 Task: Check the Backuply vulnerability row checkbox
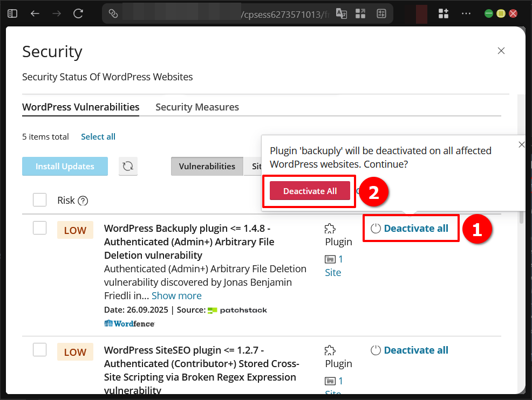tap(39, 227)
